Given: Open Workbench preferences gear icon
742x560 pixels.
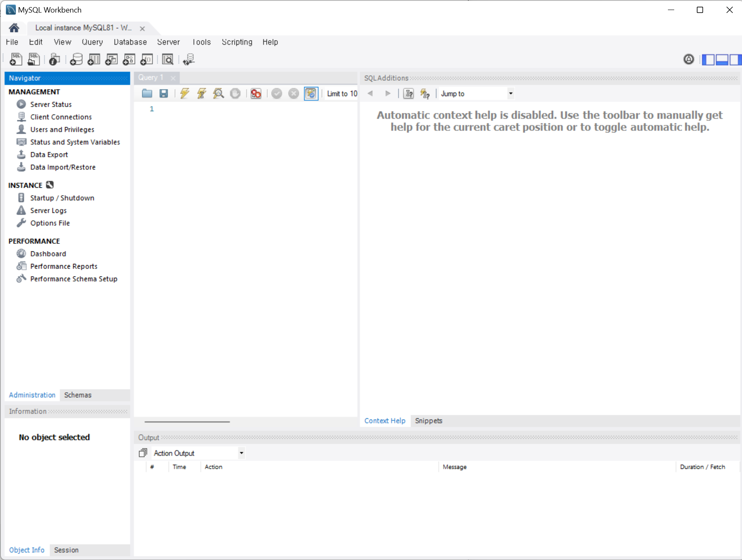Looking at the screenshot, I should [x=689, y=59].
